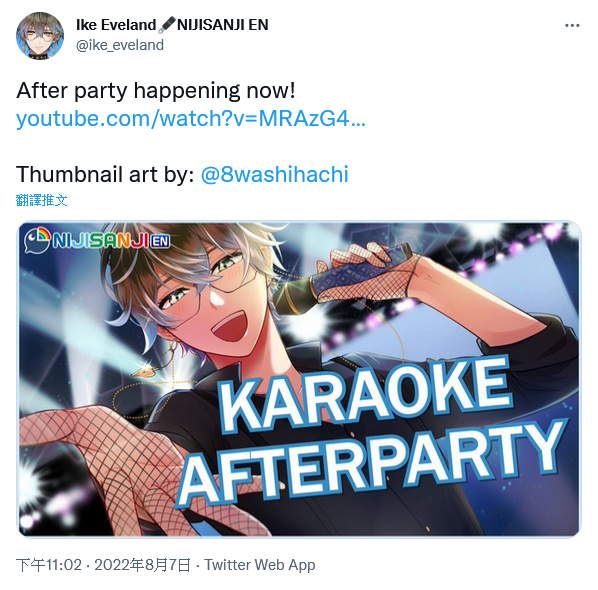The width and height of the screenshot is (598, 590).
Task: Click the translate tweet link
Action: pyautogui.click(x=42, y=200)
